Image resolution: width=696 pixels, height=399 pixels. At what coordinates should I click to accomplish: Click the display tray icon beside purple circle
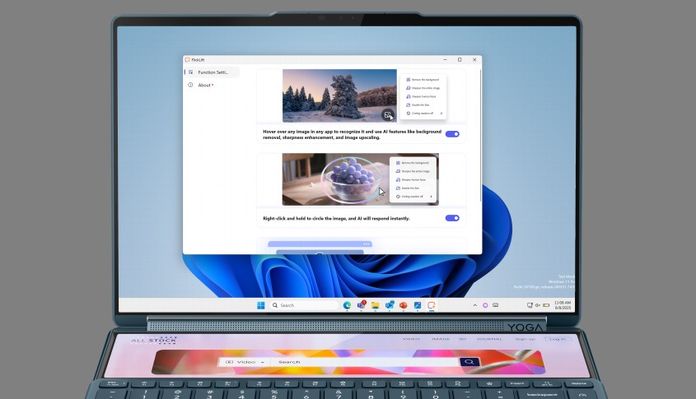[495, 305]
